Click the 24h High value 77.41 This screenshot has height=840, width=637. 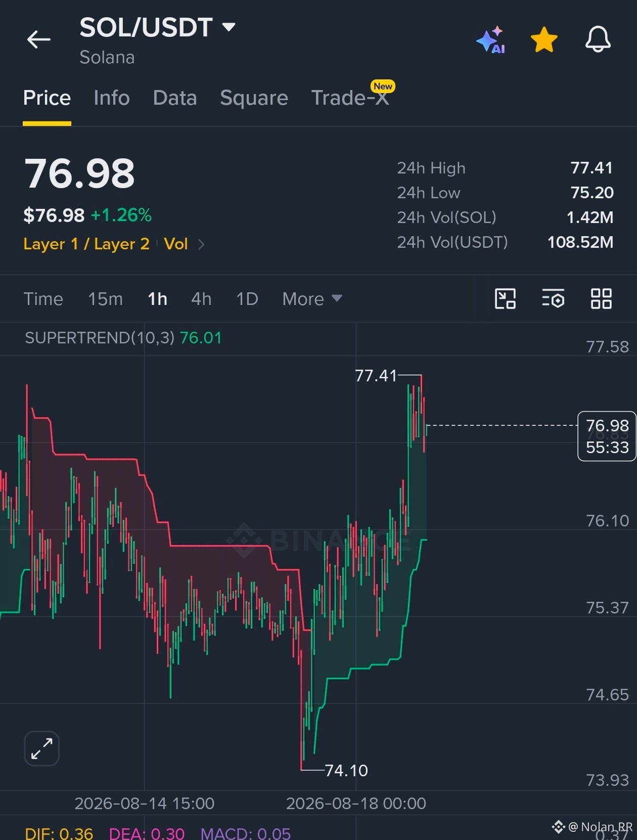click(x=591, y=168)
